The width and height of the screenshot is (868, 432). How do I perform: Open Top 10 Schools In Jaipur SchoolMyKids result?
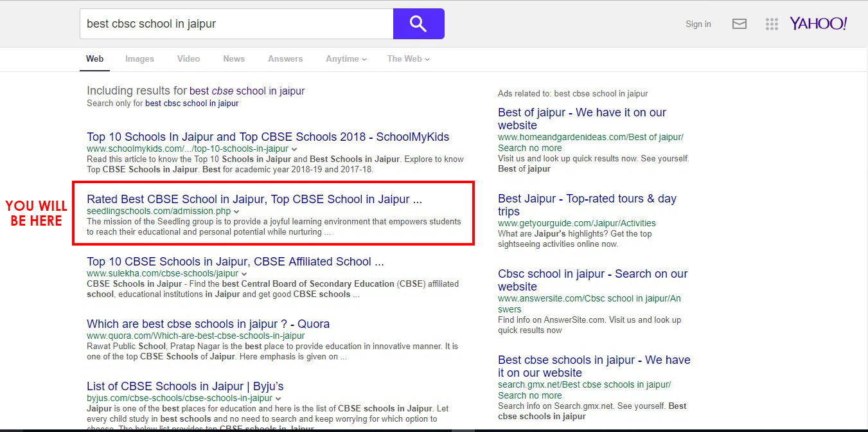click(268, 137)
